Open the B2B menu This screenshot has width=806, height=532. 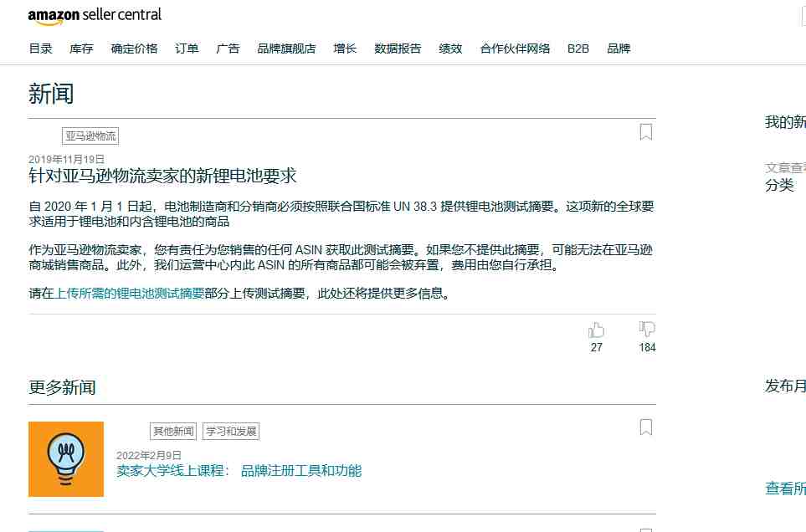click(x=578, y=49)
